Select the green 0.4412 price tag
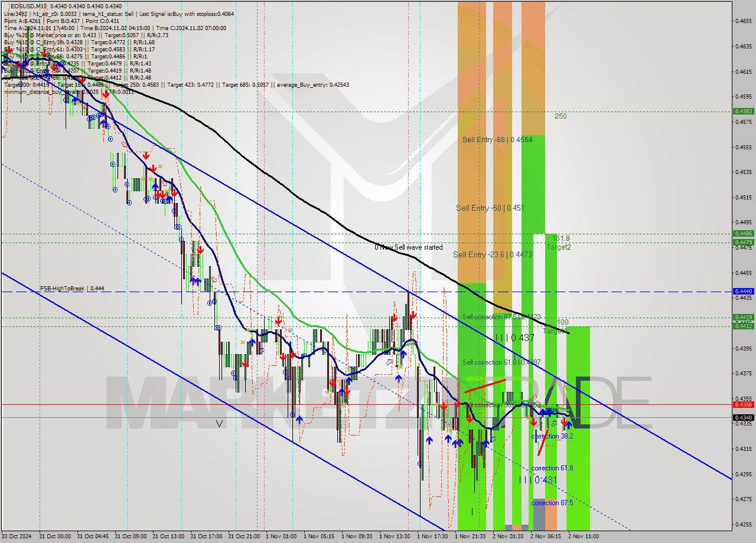 [x=742, y=326]
